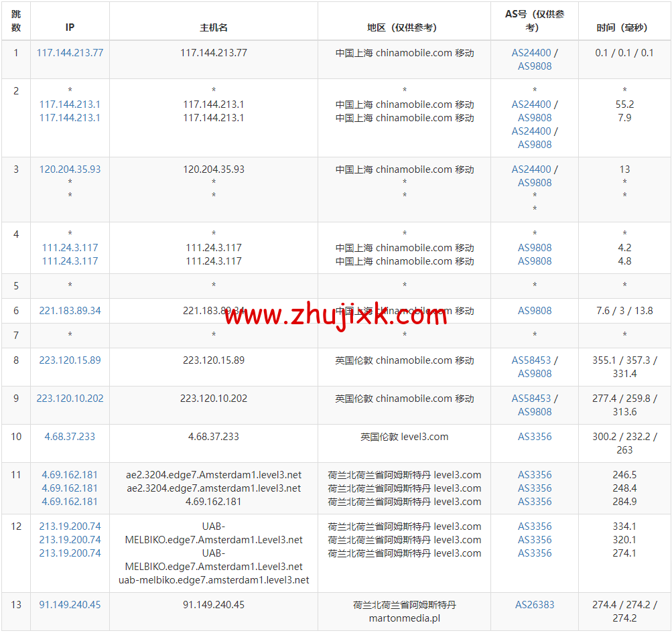Screen dimensions: 672x633
Task: Click IP 4.68.37.233 in hop 10
Action: click(x=70, y=436)
